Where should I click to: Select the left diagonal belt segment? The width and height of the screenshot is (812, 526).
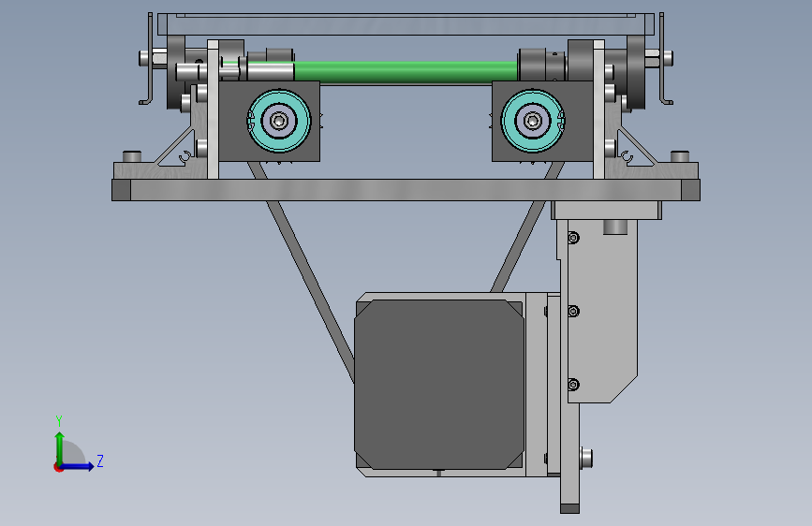point(310,290)
